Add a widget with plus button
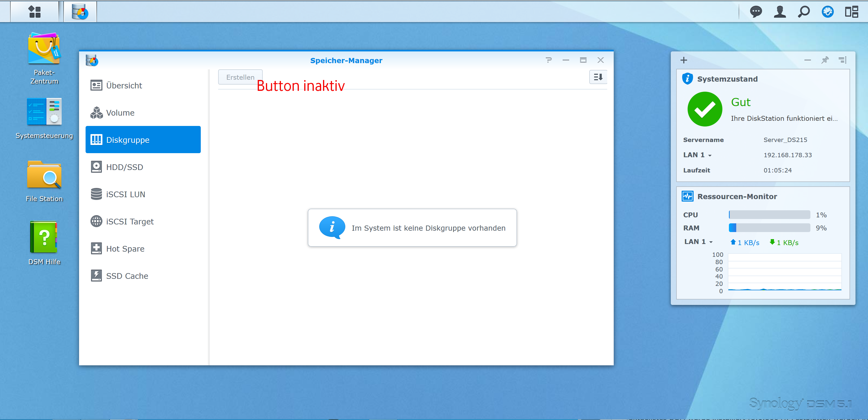The image size is (868, 420). [x=683, y=60]
